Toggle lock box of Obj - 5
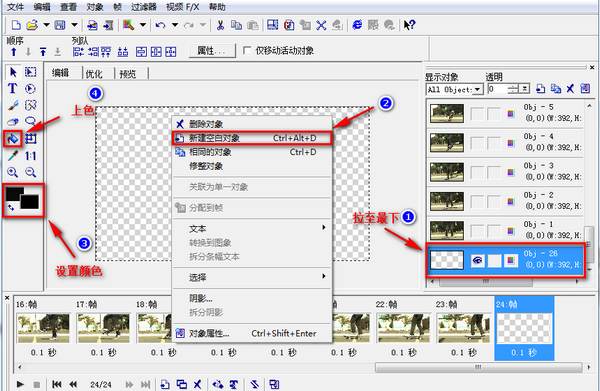The width and height of the screenshot is (600, 391). click(x=494, y=114)
